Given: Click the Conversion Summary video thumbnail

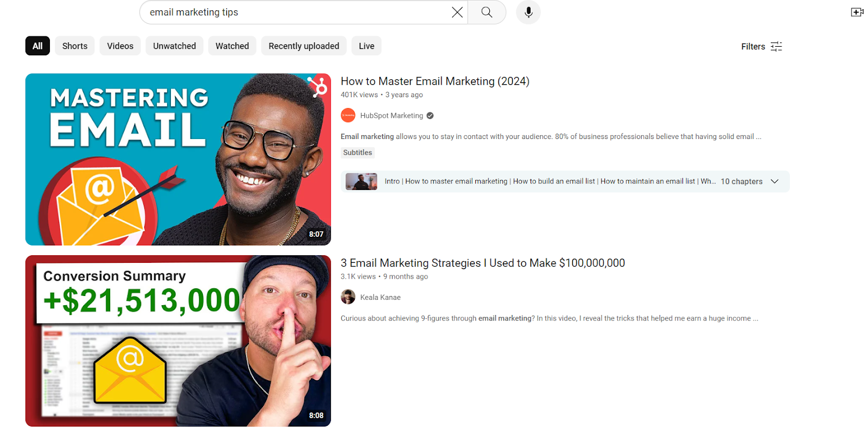Looking at the screenshot, I should pos(178,341).
